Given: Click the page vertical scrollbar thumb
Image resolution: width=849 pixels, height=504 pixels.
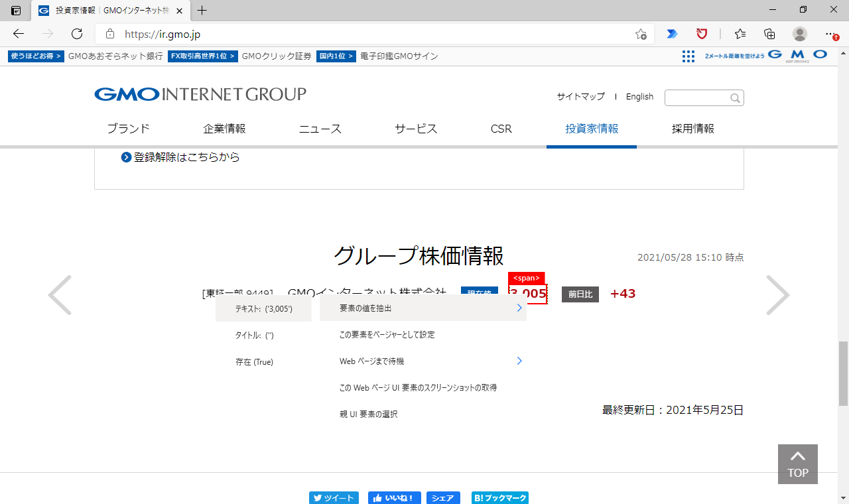Looking at the screenshot, I should coord(843,373).
